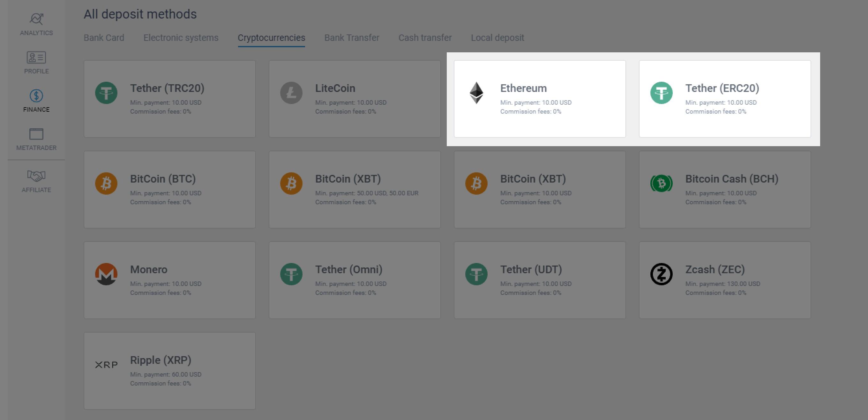
Task: Click the LiteCoin coin icon
Action: pyautogui.click(x=291, y=92)
